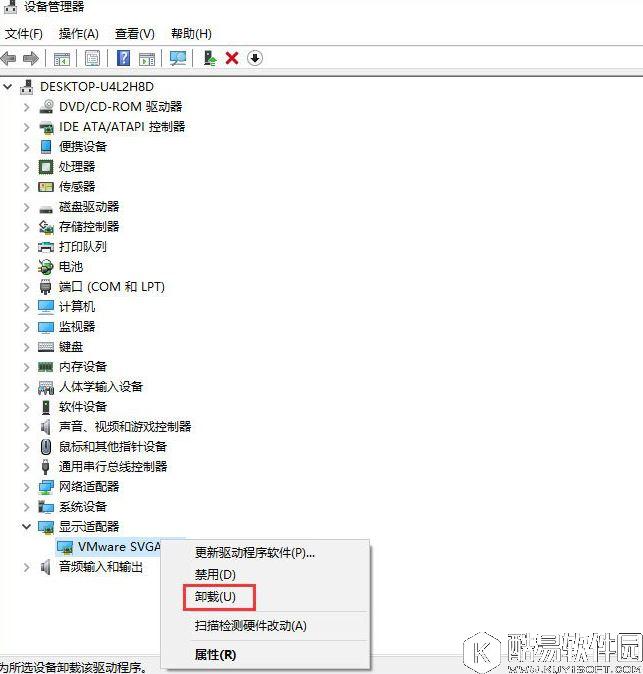This screenshot has width=643, height=674.
Task: Open the 帮助(H) menu
Action: (x=191, y=34)
